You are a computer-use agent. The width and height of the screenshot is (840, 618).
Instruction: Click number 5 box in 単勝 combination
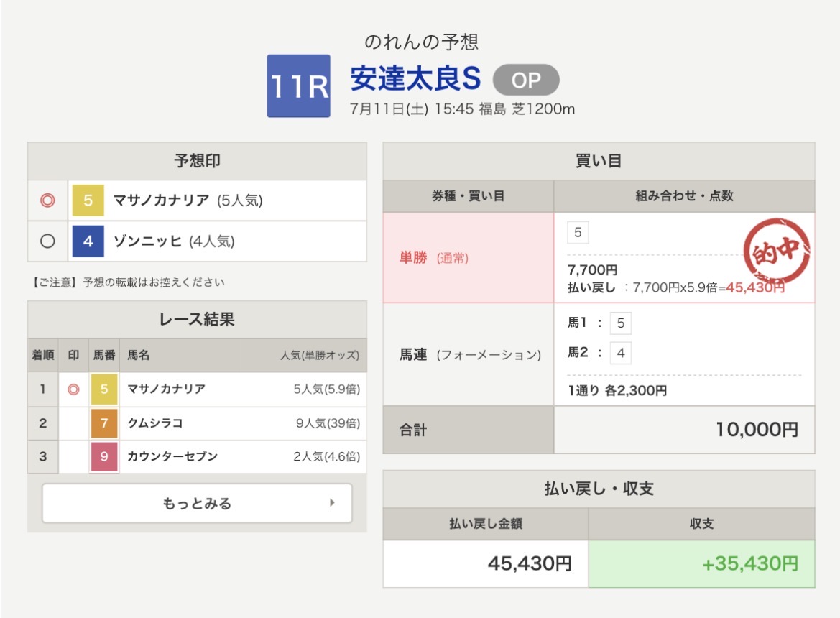point(578,232)
